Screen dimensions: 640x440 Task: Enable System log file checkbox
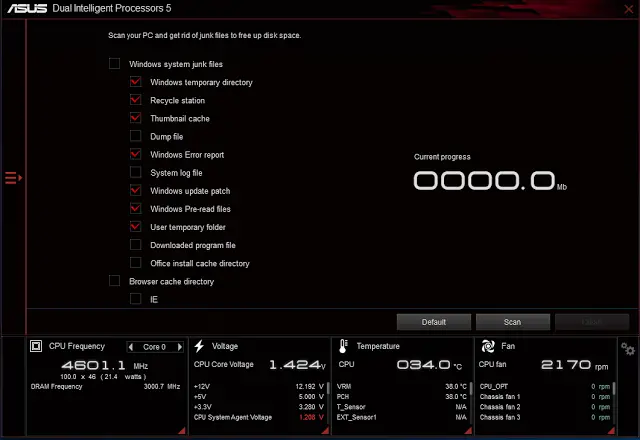click(x=136, y=172)
